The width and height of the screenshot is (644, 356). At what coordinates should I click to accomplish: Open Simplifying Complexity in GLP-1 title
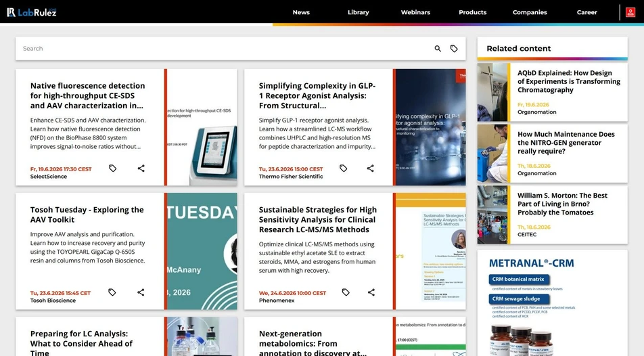(317, 95)
